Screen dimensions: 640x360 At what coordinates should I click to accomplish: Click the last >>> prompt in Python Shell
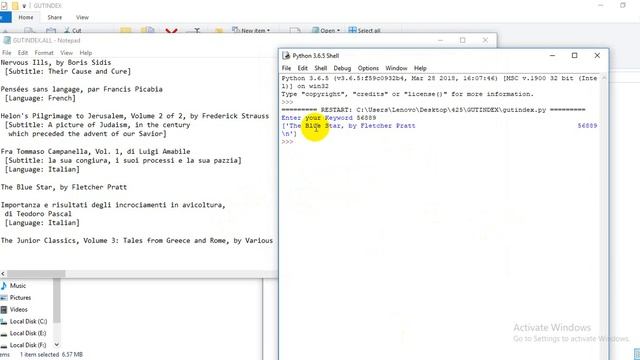point(287,142)
